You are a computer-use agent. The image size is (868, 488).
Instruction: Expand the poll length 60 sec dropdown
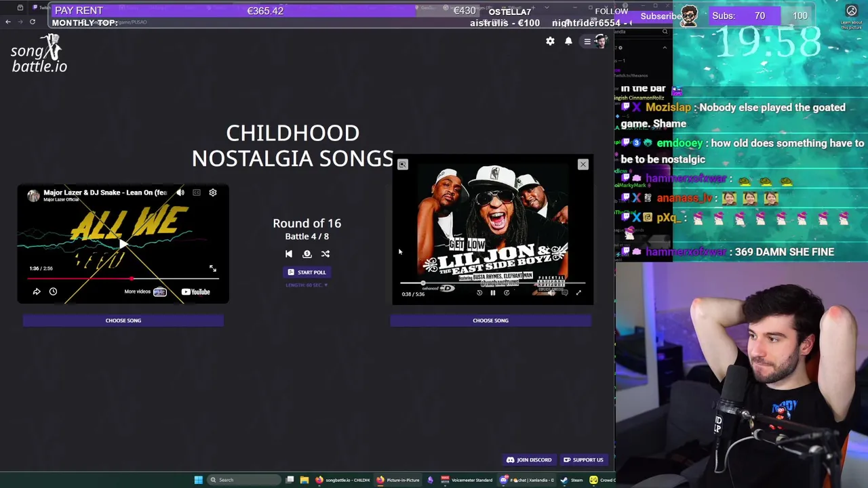coord(307,285)
